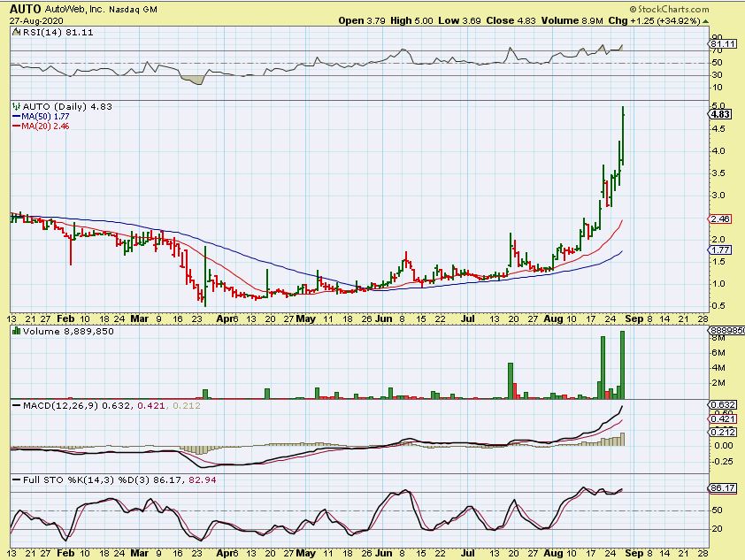Click the 0.632 MACD axis tag
The image size is (745, 560).
[723, 404]
